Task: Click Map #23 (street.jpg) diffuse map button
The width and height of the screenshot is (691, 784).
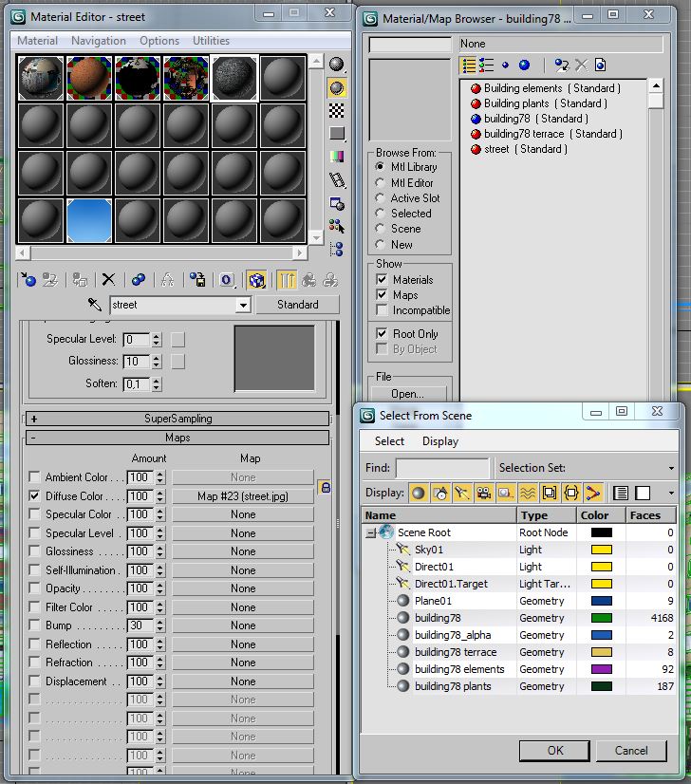Action: 243,496
